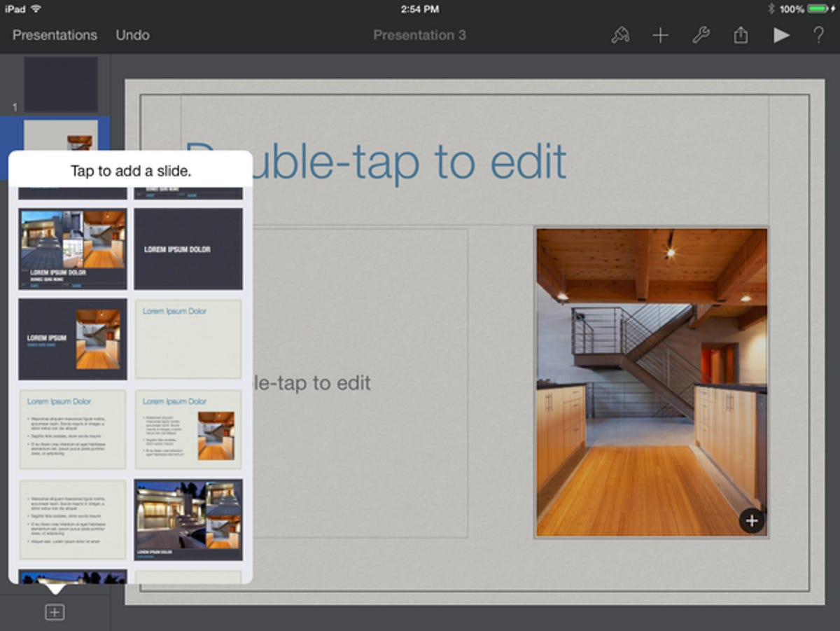The height and width of the screenshot is (631, 840).
Task: Choose the dark Lorem Ipsum Dolor title layout
Action: tap(188, 248)
